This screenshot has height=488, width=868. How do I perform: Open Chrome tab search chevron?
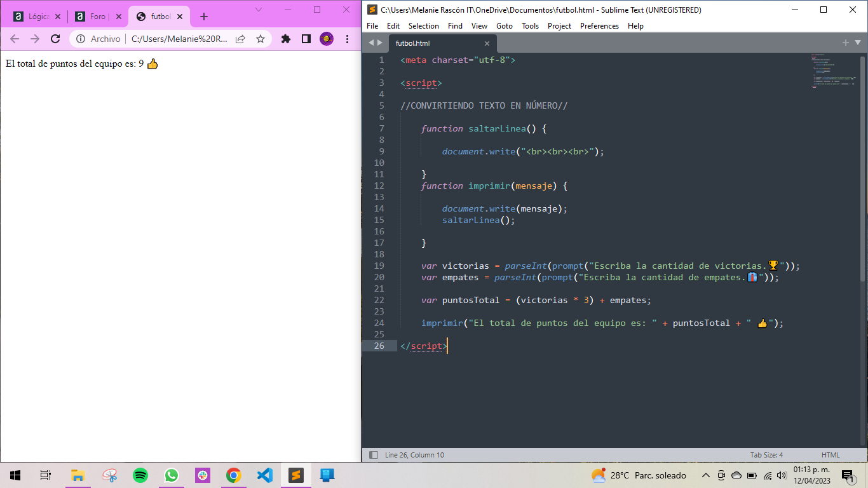pyautogui.click(x=259, y=9)
